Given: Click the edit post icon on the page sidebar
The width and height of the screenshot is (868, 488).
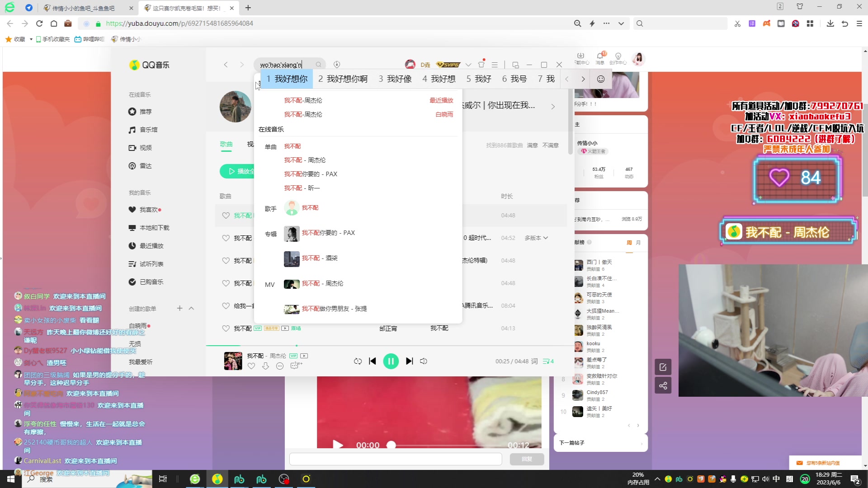Looking at the screenshot, I should tap(663, 367).
